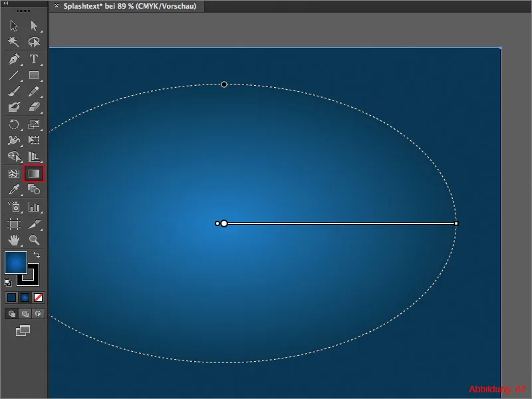This screenshot has height=399, width=532.
Task: Click the white gradient annotator bar
Action: coord(340,223)
